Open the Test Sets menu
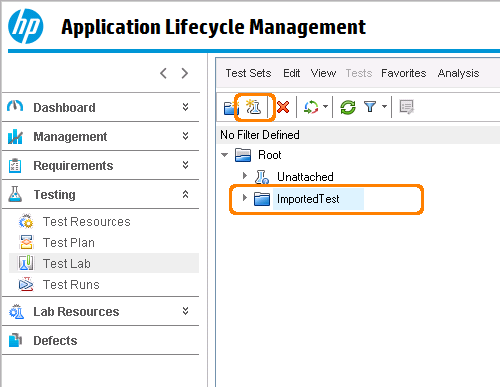The height and width of the screenshot is (387, 500). pos(248,73)
